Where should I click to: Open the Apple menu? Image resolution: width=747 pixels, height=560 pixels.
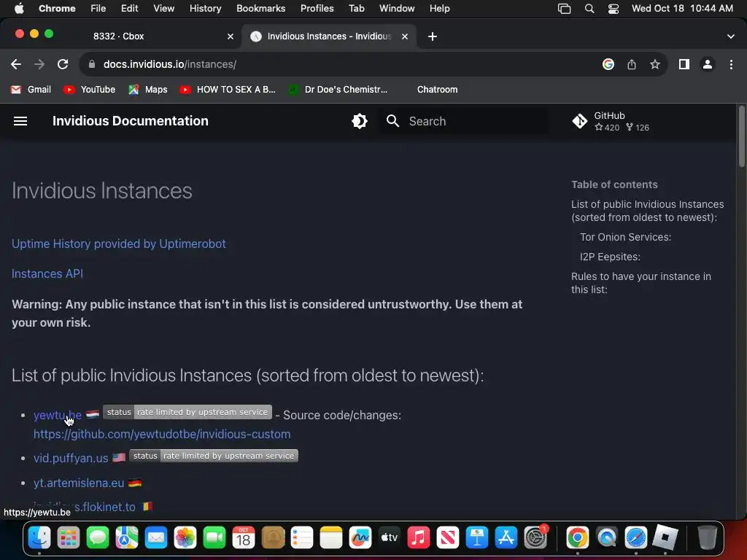(19, 8)
